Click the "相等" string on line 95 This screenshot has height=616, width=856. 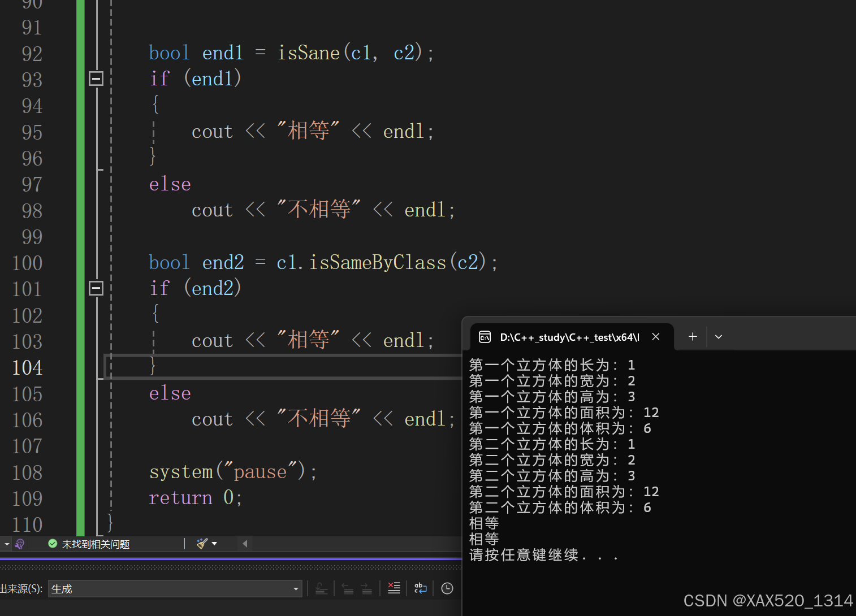pos(308,131)
